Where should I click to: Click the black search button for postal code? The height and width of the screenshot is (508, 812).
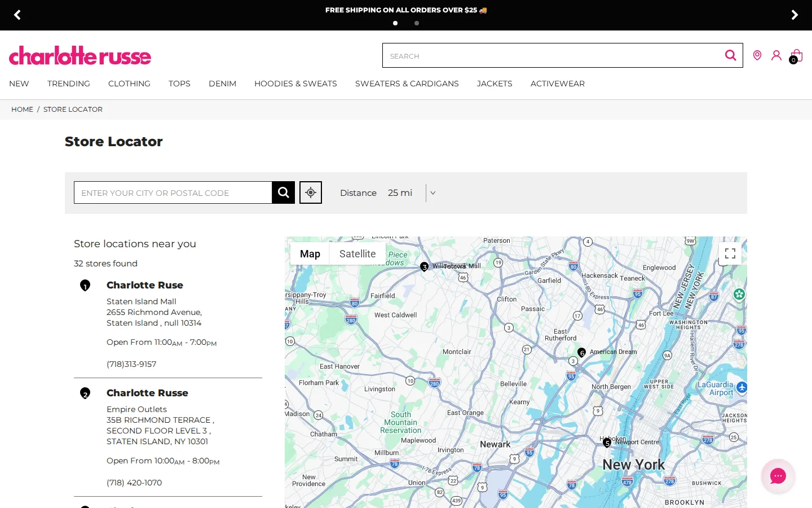[x=283, y=192]
